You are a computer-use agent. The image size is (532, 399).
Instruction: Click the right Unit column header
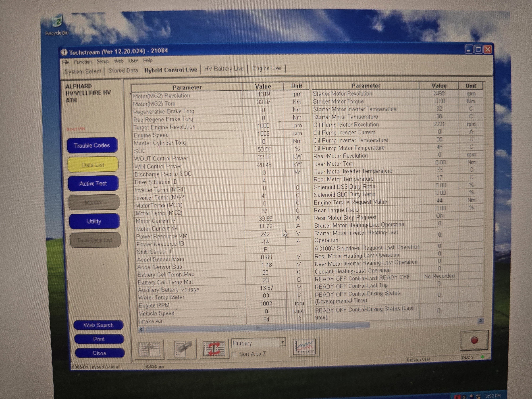pyautogui.click(x=470, y=86)
